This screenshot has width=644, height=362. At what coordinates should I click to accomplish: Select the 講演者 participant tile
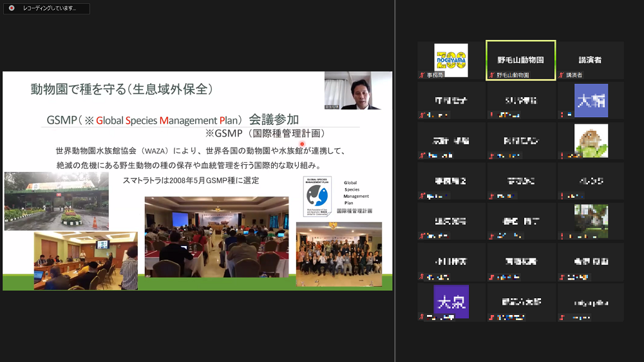tap(590, 61)
